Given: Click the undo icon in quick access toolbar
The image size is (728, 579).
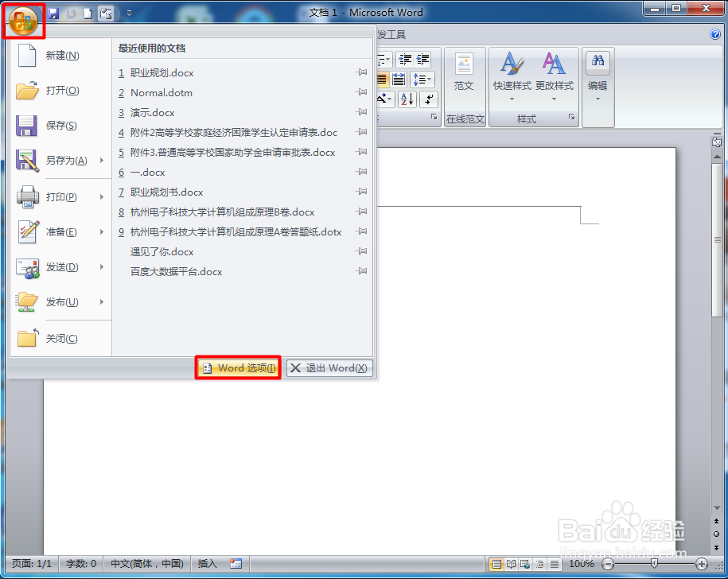Looking at the screenshot, I should (x=71, y=14).
